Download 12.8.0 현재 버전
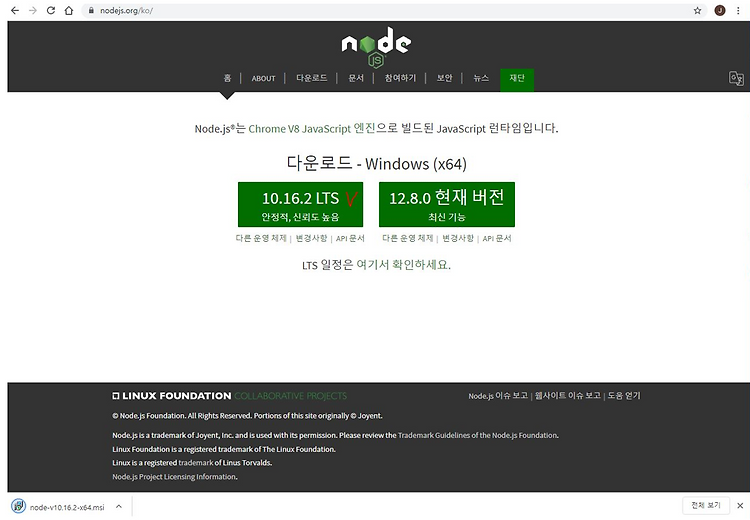750x520 pixels. (x=447, y=204)
